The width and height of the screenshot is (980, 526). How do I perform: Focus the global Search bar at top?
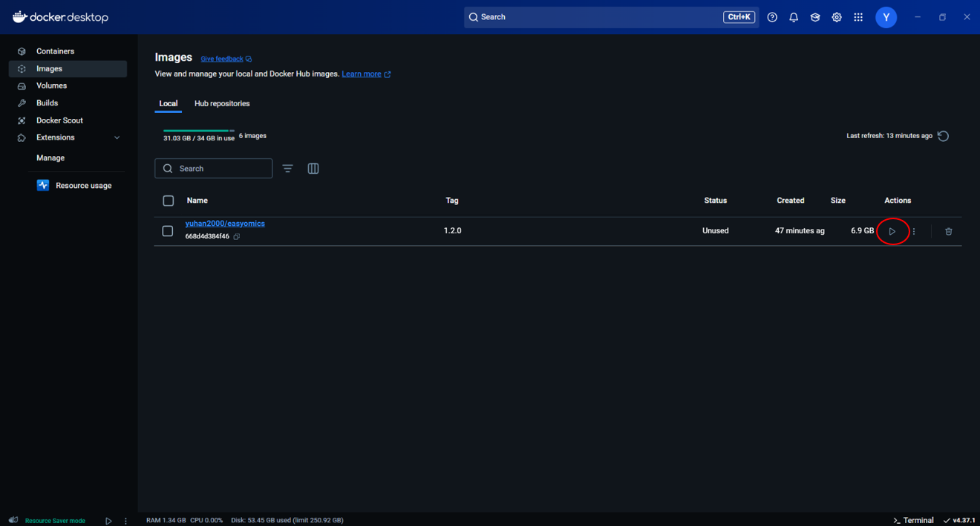610,17
